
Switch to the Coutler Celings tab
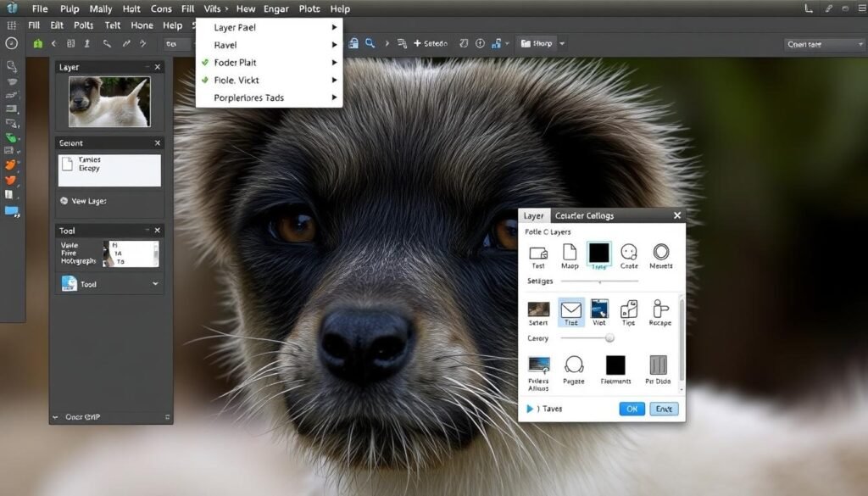pos(584,216)
